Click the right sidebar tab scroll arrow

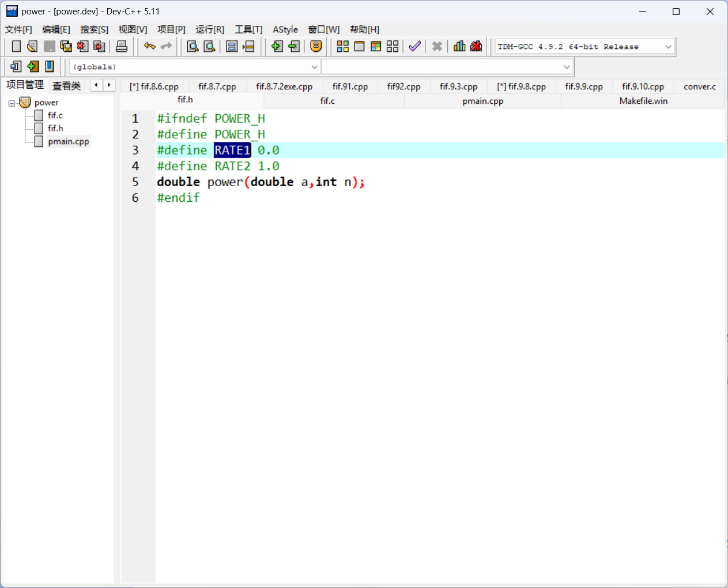109,85
